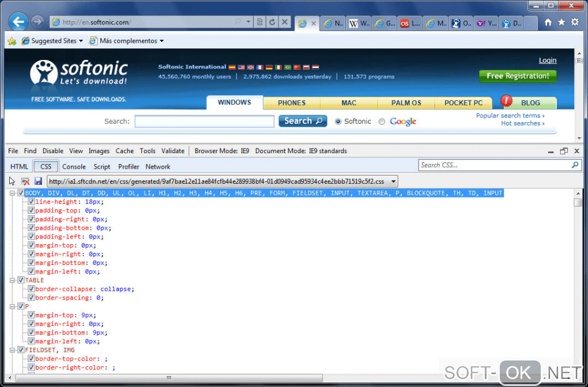
Task: Toggle border-collapse: collapse checkbox
Action: (31, 289)
